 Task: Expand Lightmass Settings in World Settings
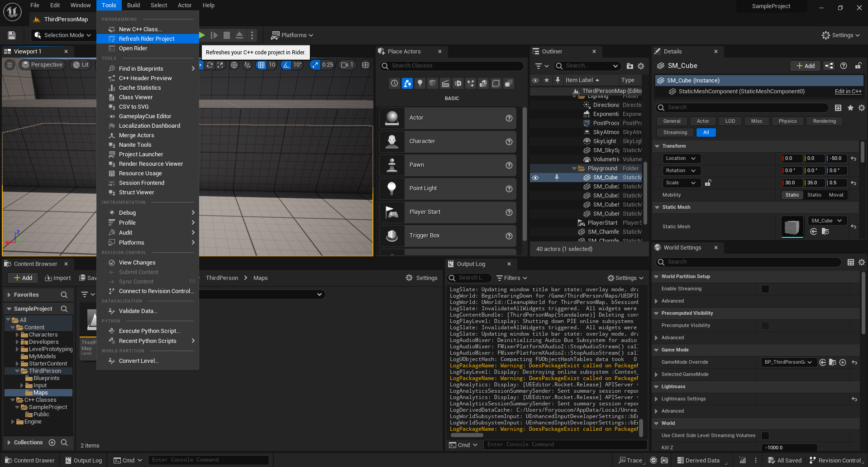(x=657, y=399)
